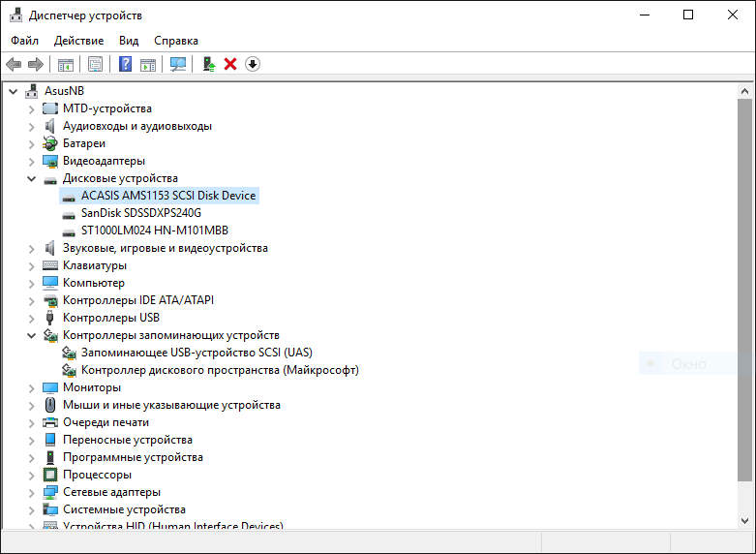Expand the Программные устройства node

(31, 457)
